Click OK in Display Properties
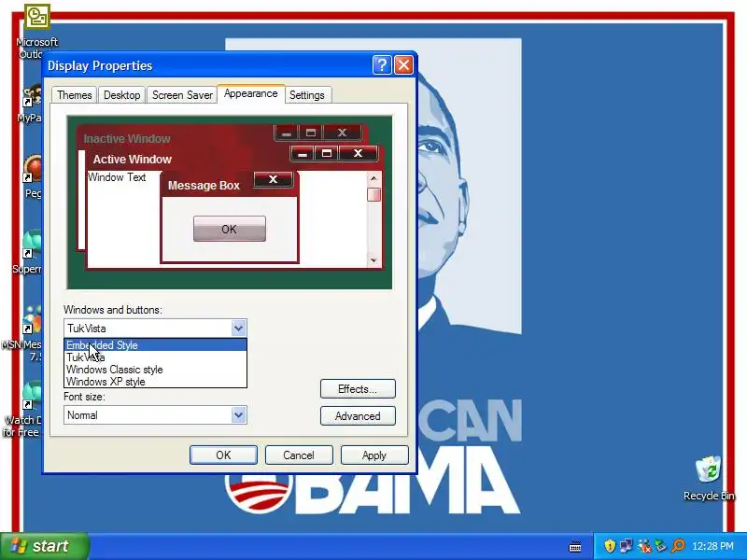 [x=223, y=455]
